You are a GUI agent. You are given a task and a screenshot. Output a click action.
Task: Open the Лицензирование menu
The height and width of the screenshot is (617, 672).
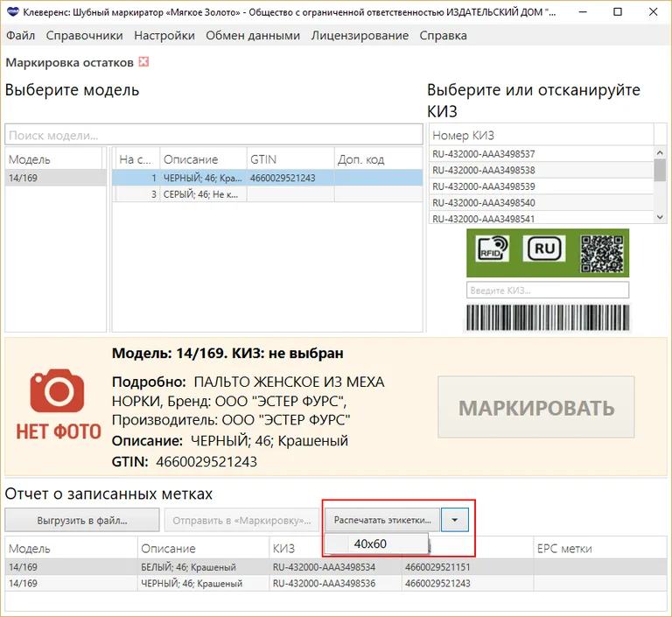click(x=360, y=36)
